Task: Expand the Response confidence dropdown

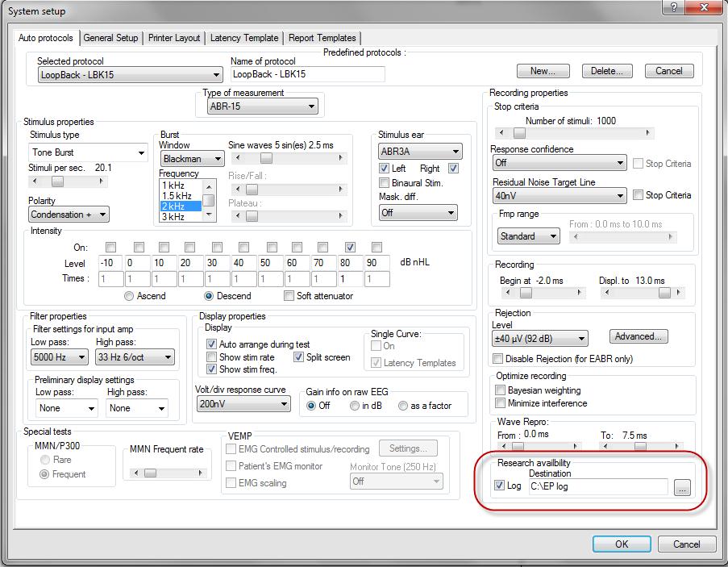Action: point(560,163)
